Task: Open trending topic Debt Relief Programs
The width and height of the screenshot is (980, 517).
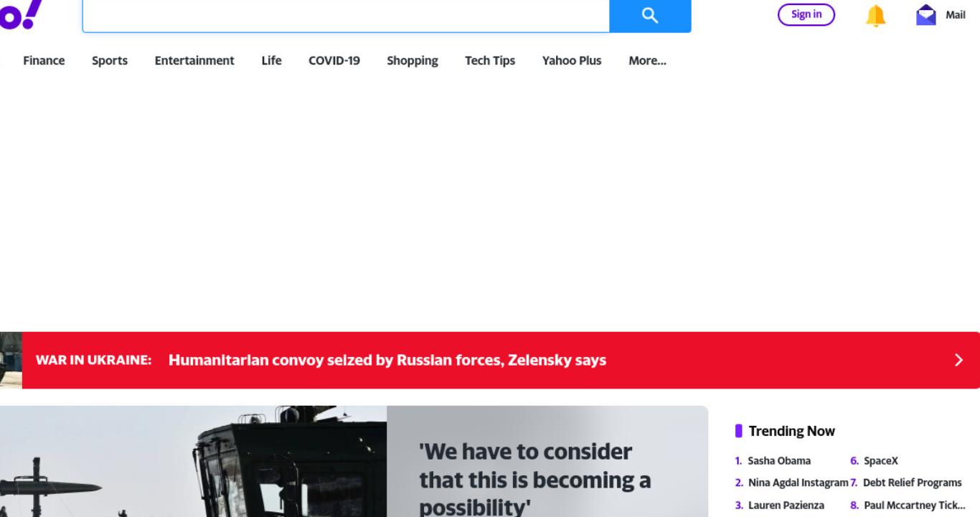Action: [913, 483]
